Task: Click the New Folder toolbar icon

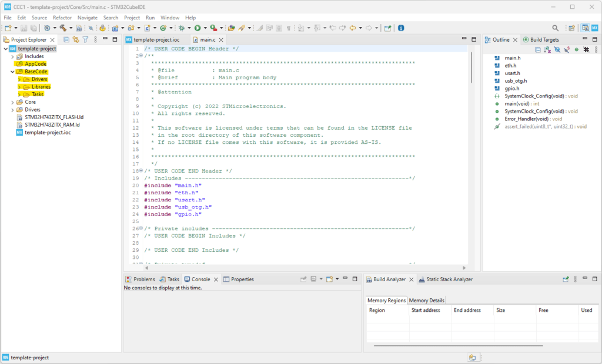Action: [x=131, y=28]
